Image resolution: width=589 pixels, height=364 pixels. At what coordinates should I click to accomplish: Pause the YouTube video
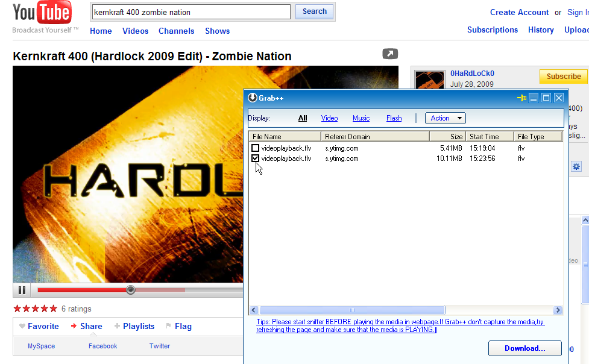[22, 290]
